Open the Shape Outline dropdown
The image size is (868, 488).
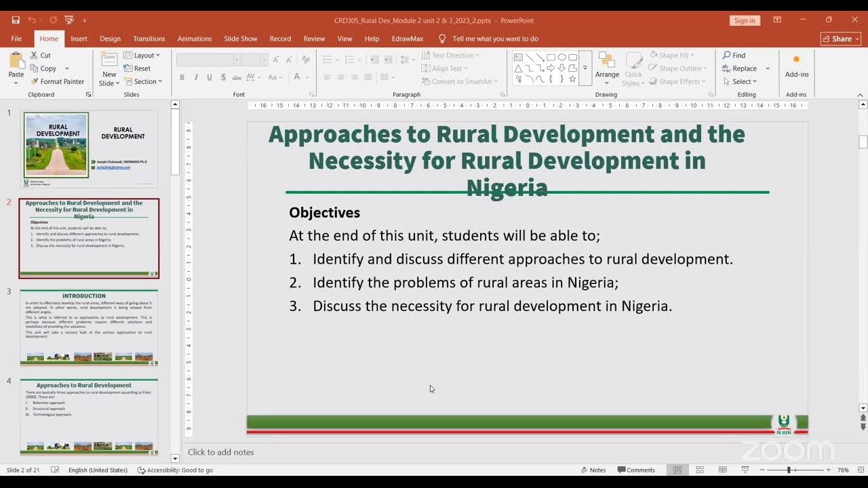click(x=678, y=68)
